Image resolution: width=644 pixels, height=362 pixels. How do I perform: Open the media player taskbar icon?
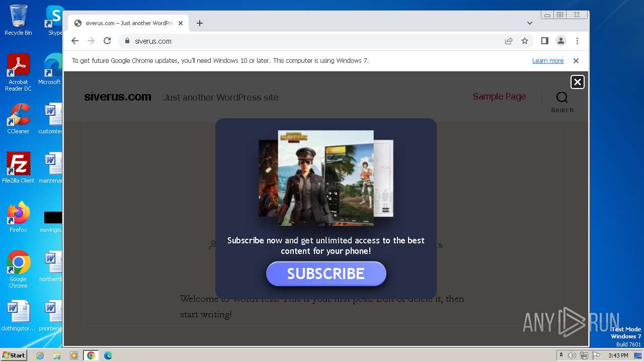pos(74,355)
